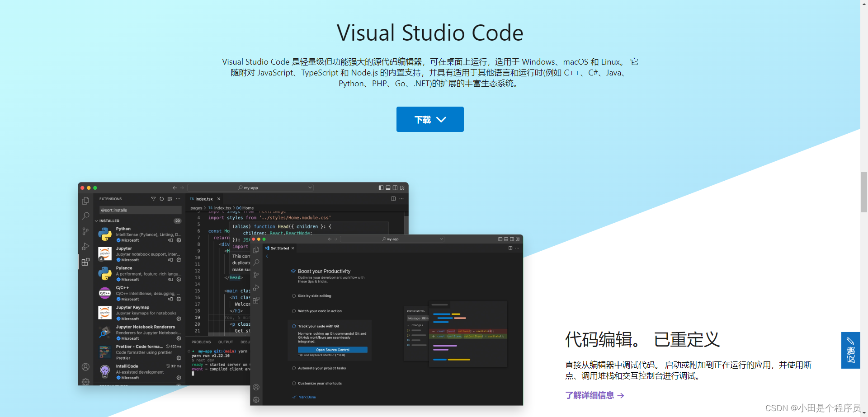Select Extensions icon in back window activity bar
The image size is (868, 417).
(85, 262)
